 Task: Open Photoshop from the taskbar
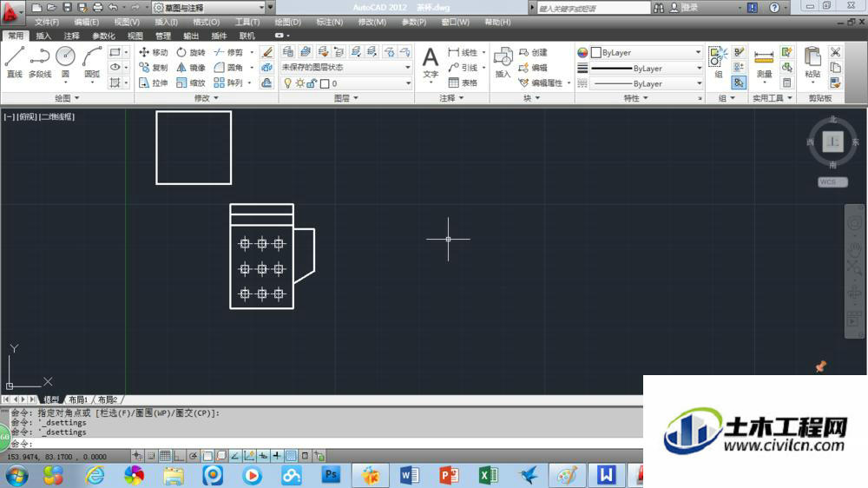331,475
